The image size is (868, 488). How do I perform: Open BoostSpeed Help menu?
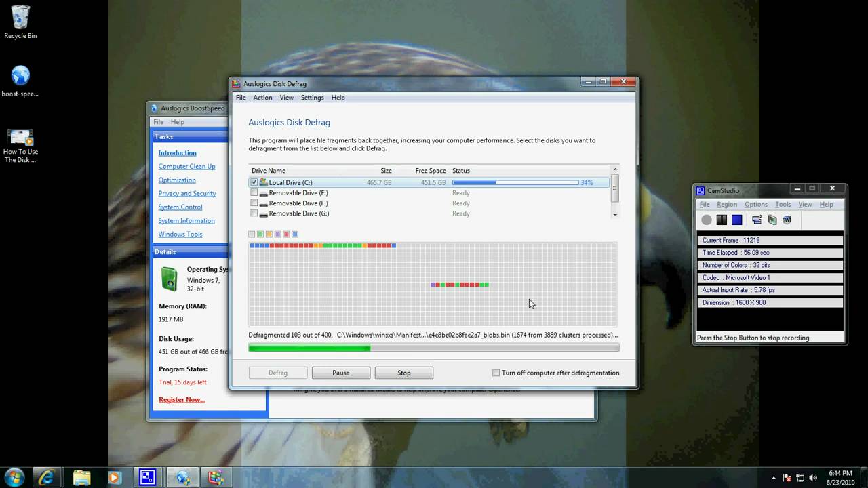tap(178, 122)
